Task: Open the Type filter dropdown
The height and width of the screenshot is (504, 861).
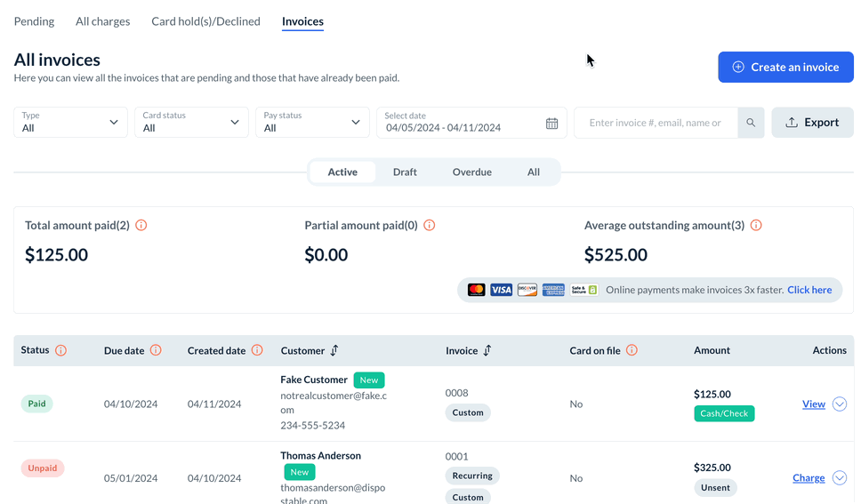Action: (x=71, y=123)
